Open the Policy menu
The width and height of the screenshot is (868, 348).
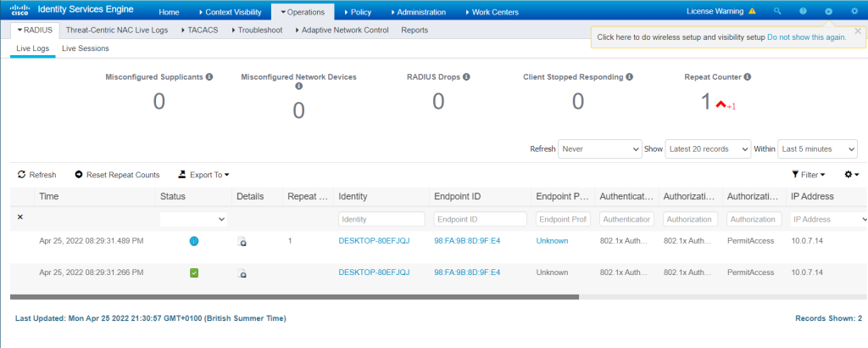358,12
